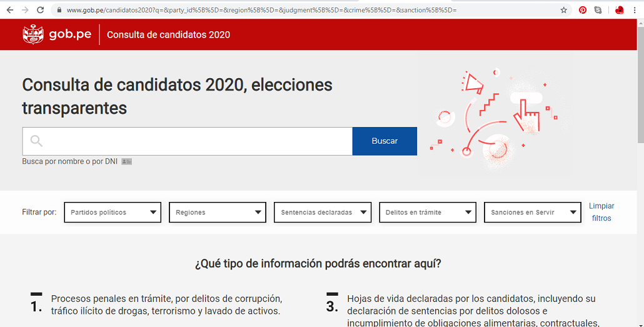Image resolution: width=644 pixels, height=327 pixels.
Task: Click the DNI card icon
Action: point(126,161)
